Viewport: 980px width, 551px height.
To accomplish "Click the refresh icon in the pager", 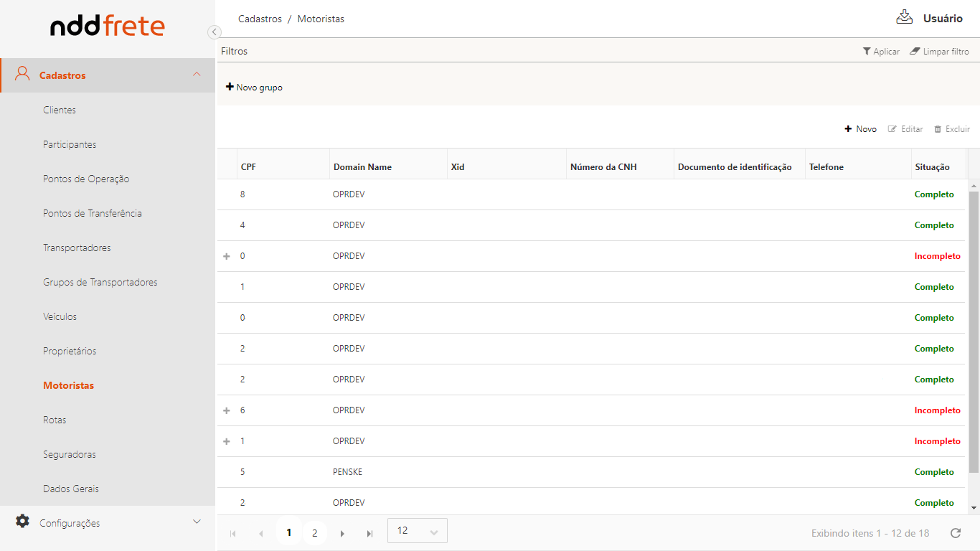I will [956, 533].
